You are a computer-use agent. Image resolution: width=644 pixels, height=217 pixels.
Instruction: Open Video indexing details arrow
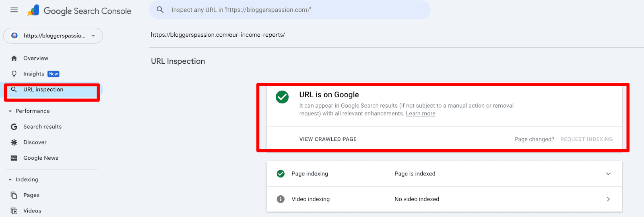pyautogui.click(x=608, y=199)
